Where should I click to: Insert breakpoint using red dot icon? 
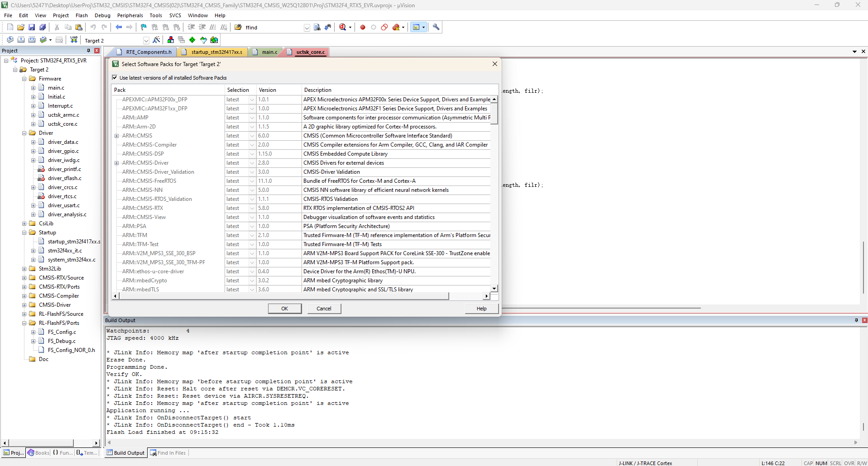pos(363,27)
